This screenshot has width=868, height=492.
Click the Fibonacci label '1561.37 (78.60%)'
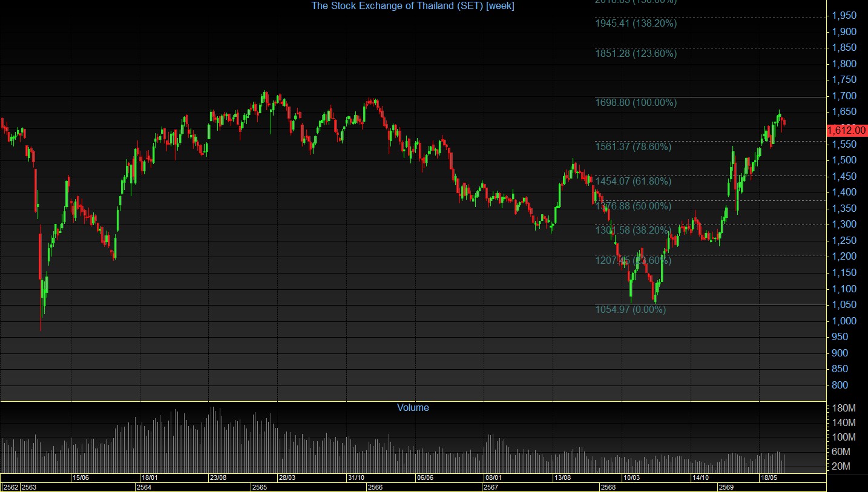(x=633, y=146)
